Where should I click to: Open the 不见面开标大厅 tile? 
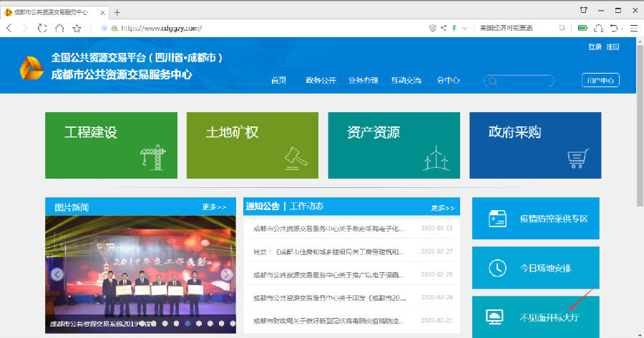coord(536,317)
